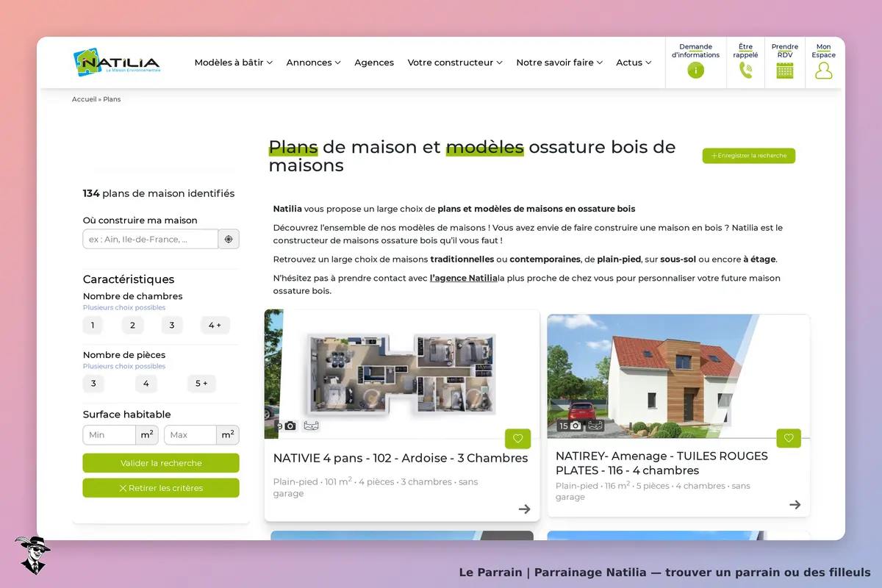
Task: Follow l'agence Natilia link
Action: 464,278
